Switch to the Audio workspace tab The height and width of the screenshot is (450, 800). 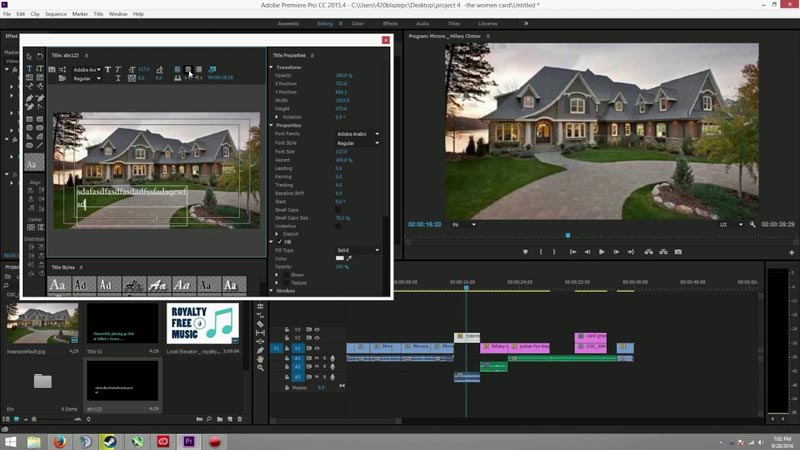tap(422, 24)
